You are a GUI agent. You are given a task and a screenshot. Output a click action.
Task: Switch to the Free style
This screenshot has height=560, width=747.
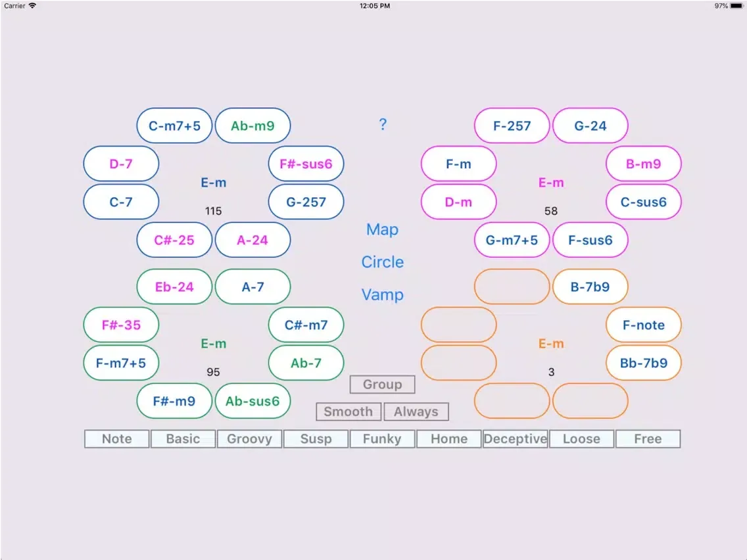(x=648, y=438)
